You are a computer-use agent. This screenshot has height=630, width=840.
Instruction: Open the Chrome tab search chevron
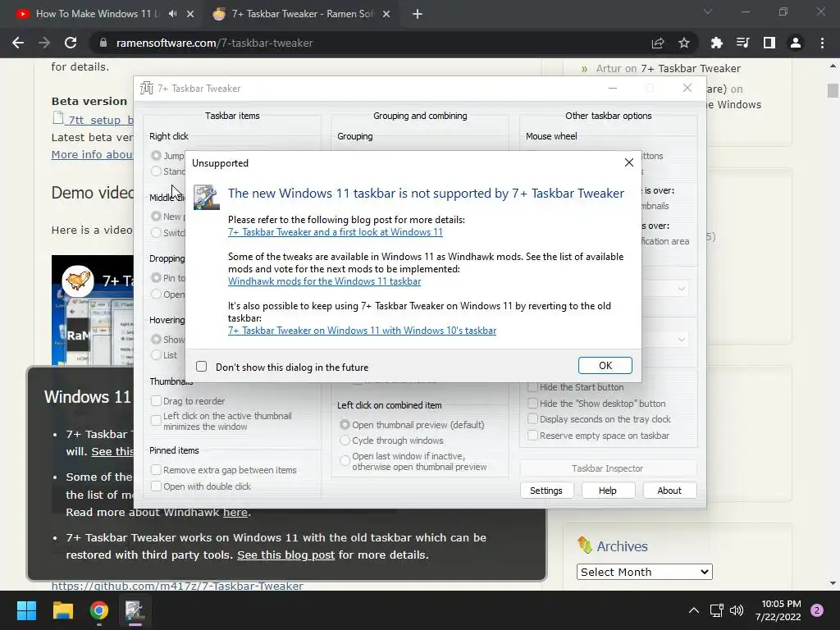tap(708, 11)
